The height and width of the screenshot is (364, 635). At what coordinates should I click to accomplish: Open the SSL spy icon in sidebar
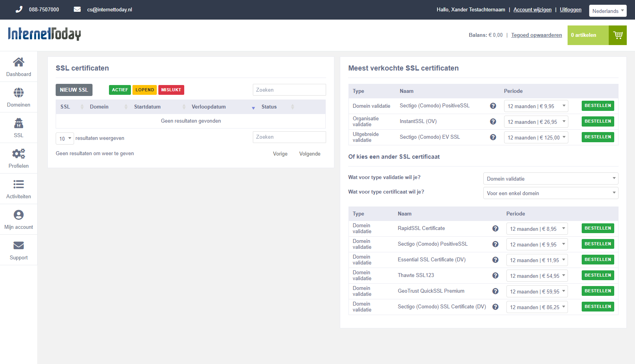click(18, 123)
